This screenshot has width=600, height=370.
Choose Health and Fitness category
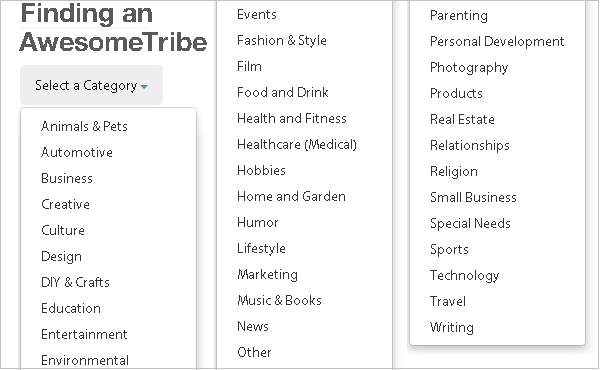(x=292, y=119)
